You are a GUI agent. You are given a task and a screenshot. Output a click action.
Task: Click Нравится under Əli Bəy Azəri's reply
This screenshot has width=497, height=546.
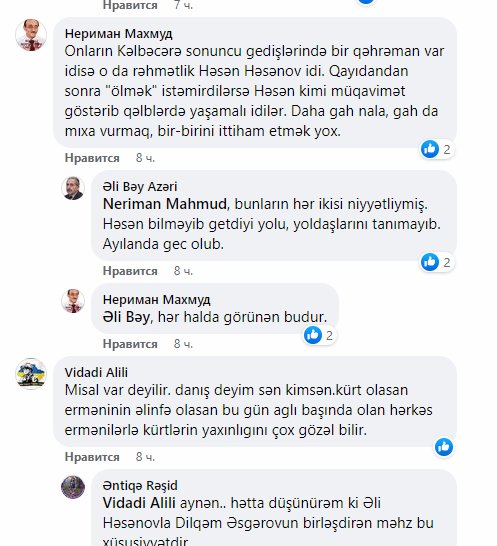point(130,271)
